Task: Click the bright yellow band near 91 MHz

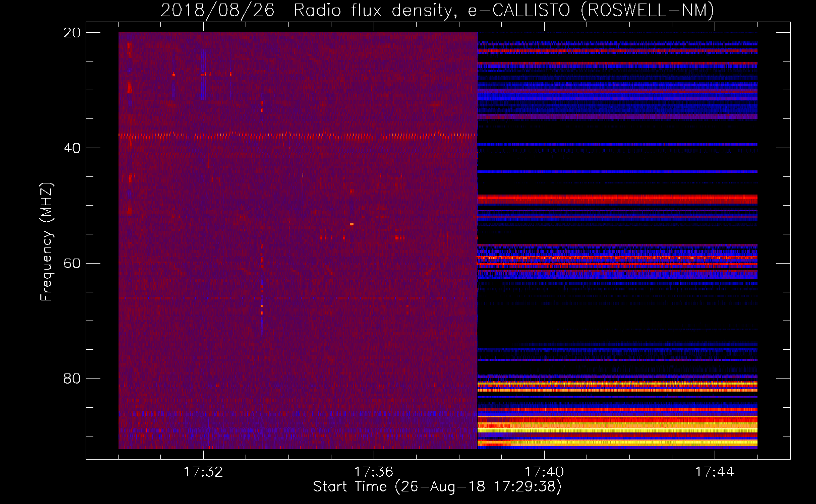Action: pyautogui.click(x=617, y=443)
